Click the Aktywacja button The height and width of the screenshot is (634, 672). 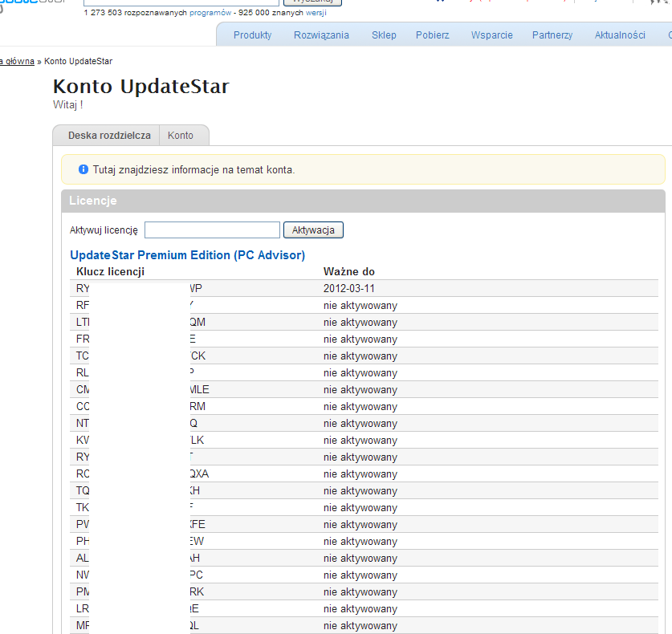pos(313,230)
